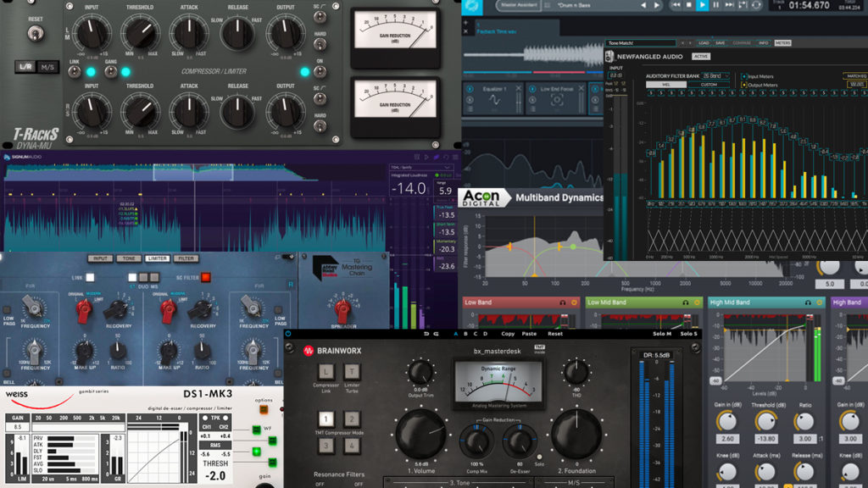This screenshot has height=488, width=868.
Task: Enable the Low End Focus module power icon
Action: [532, 89]
